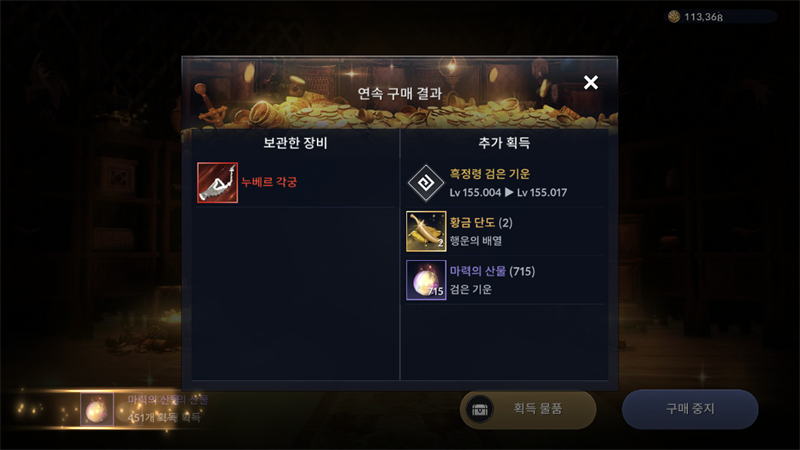This screenshot has height=450, width=800.
Task: Click the golden dagger item icon
Action: point(426,231)
